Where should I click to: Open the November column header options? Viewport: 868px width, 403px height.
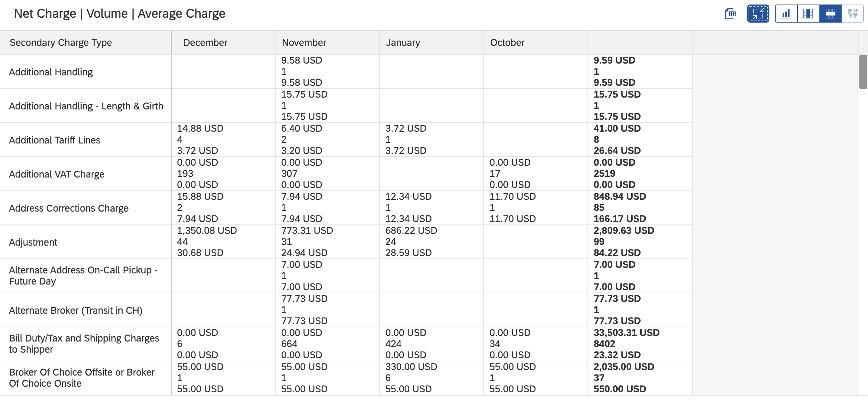point(304,42)
